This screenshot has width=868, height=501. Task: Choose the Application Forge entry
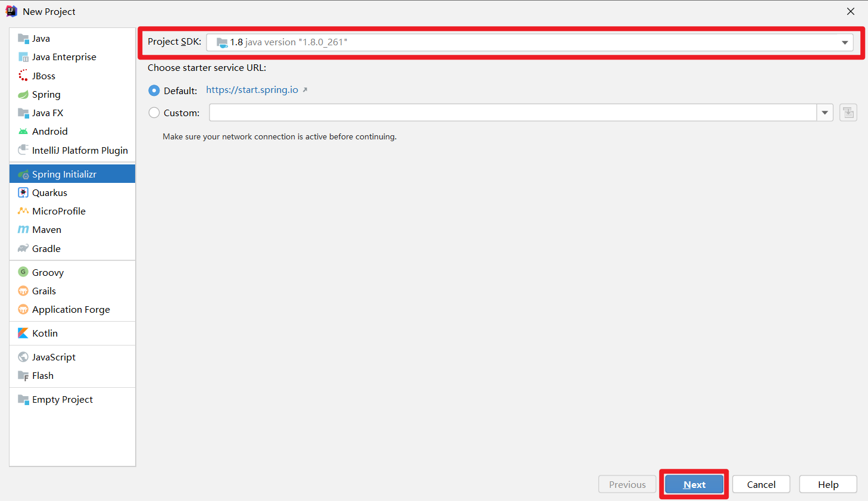point(73,309)
